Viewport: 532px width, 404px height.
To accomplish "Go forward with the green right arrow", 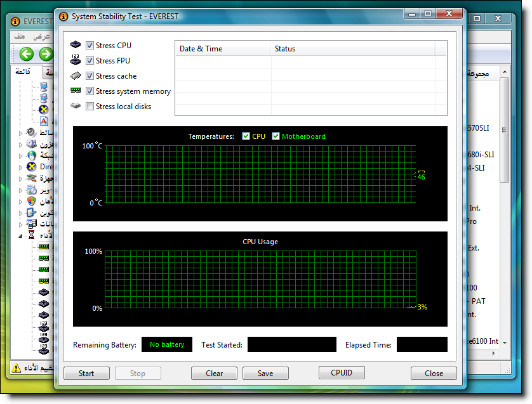I will tap(46, 55).
